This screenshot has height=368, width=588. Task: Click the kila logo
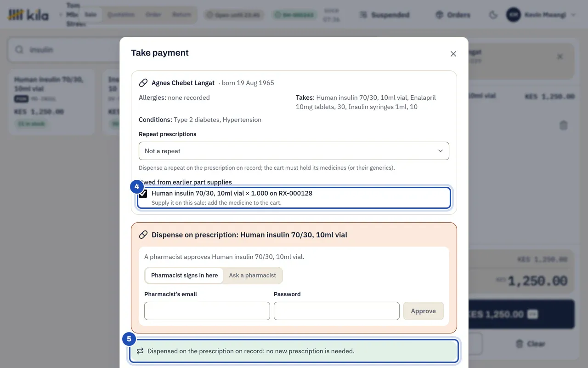pyautogui.click(x=28, y=15)
